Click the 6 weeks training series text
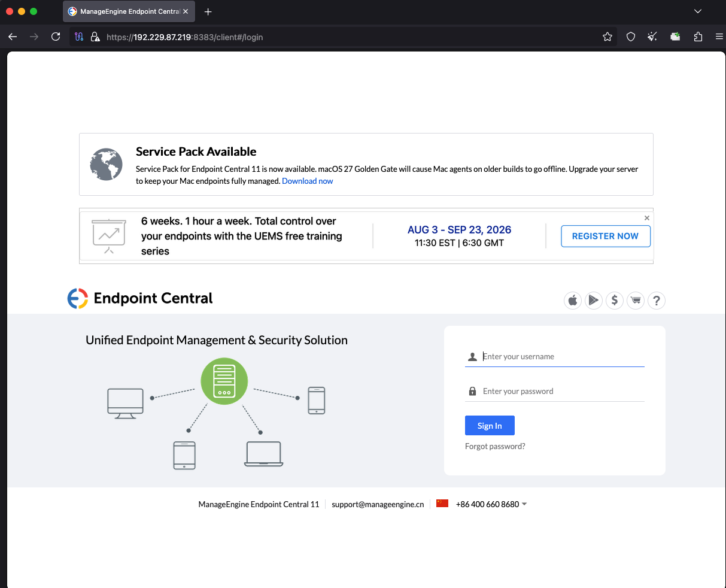 [242, 236]
